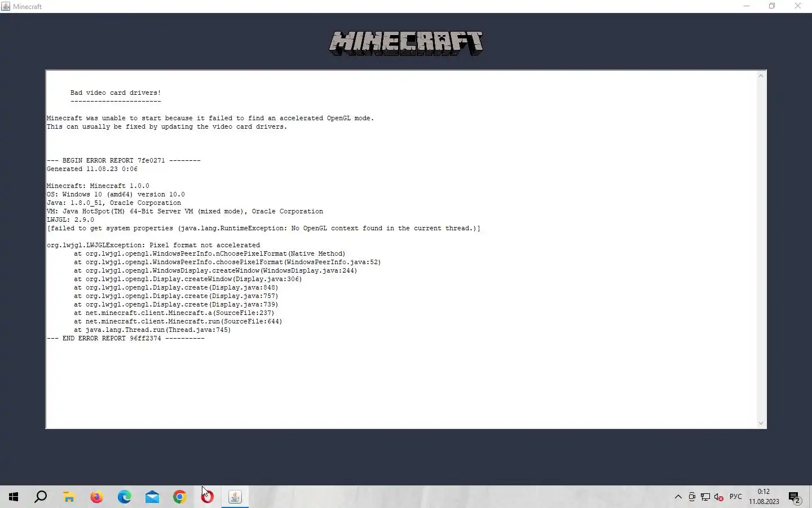
Task: Click the 'Display.java:739' stack line
Action: coord(176,304)
